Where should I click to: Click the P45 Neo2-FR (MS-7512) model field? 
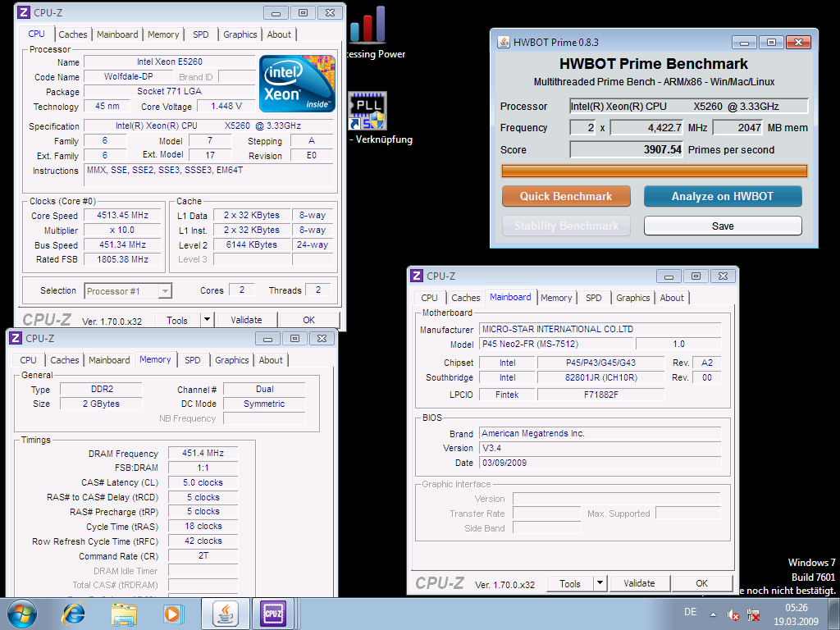556,344
